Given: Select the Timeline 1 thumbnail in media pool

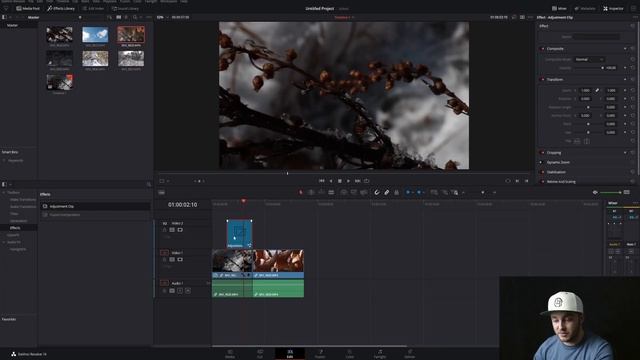Looking at the screenshot, I should tap(60, 82).
